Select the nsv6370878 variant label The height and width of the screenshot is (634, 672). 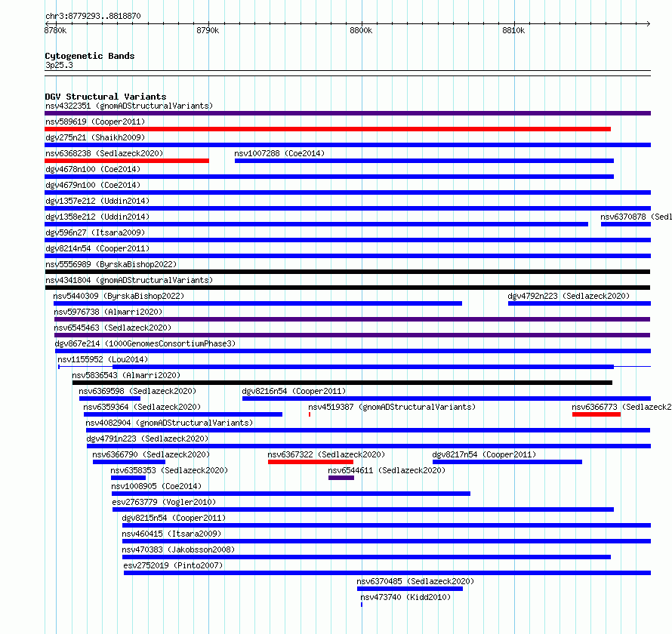coord(636,217)
